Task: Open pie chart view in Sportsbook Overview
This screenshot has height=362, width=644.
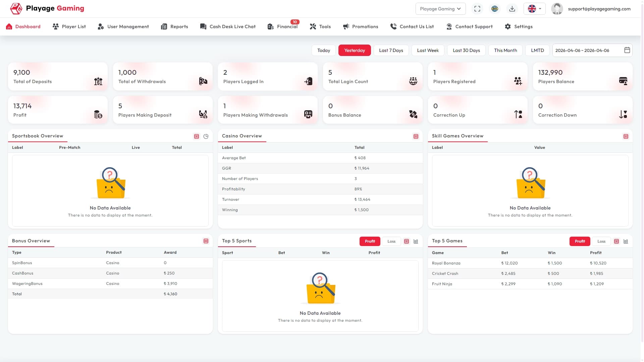Action: pyautogui.click(x=206, y=136)
